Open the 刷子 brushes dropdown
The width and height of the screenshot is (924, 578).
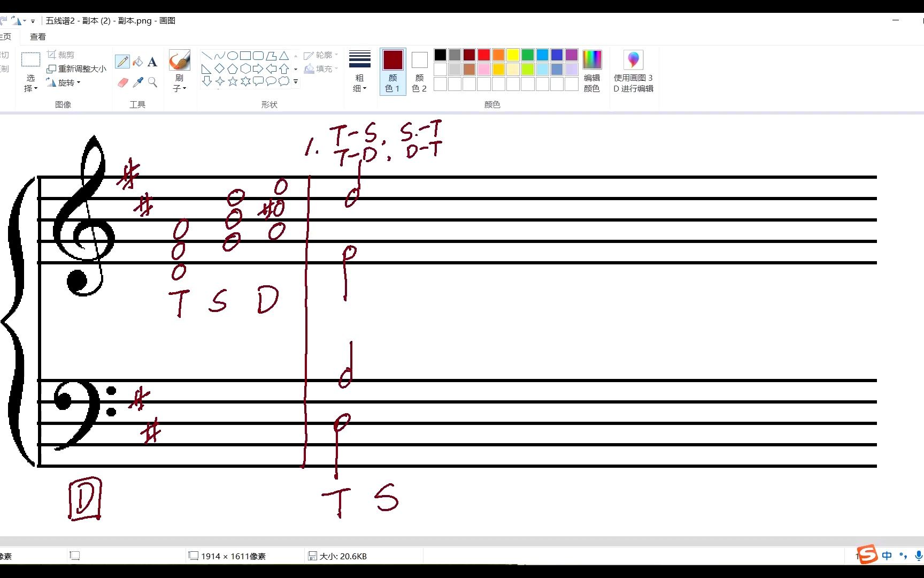tap(179, 83)
